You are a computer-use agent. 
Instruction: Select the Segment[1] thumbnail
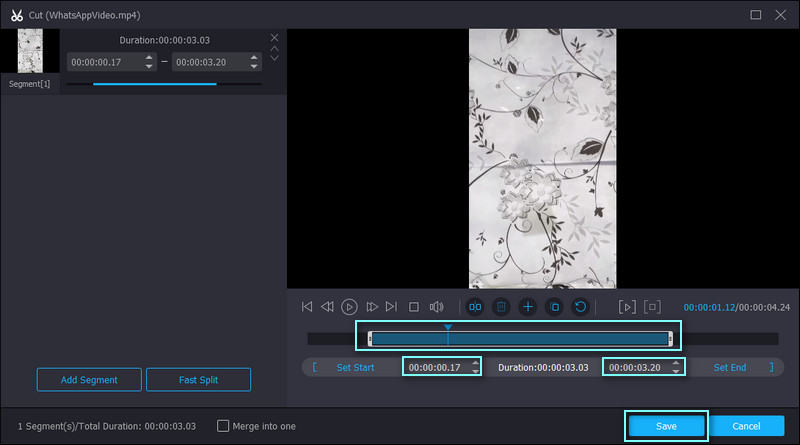(30, 51)
